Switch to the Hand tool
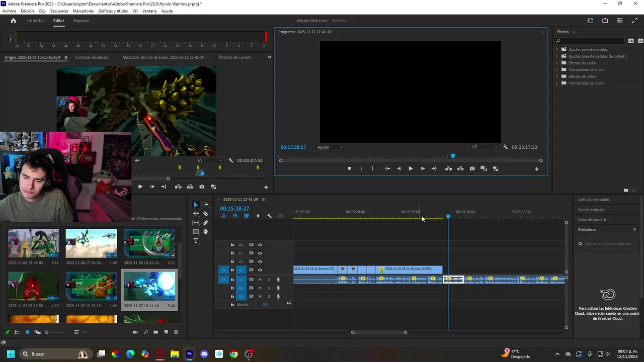 pyautogui.click(x=205, y=232)
